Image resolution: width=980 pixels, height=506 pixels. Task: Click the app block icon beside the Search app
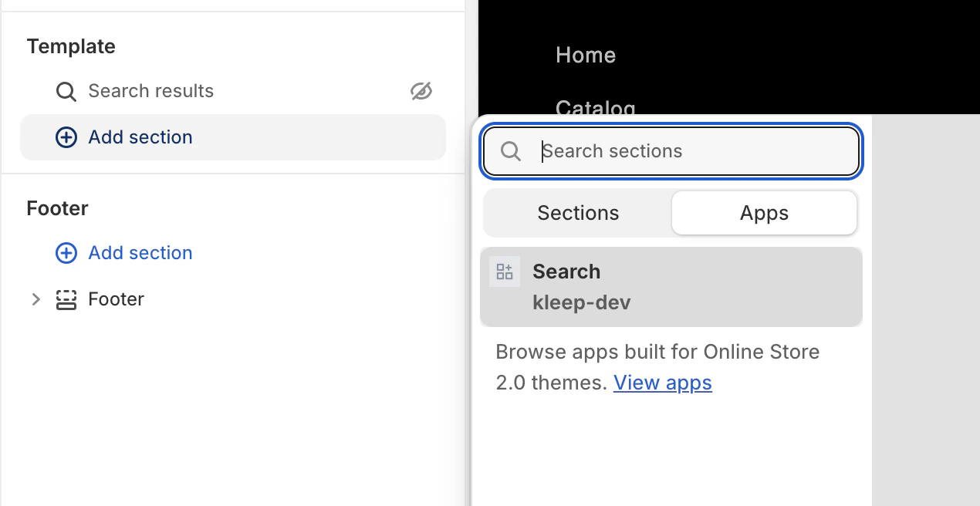tap(505, 271)
